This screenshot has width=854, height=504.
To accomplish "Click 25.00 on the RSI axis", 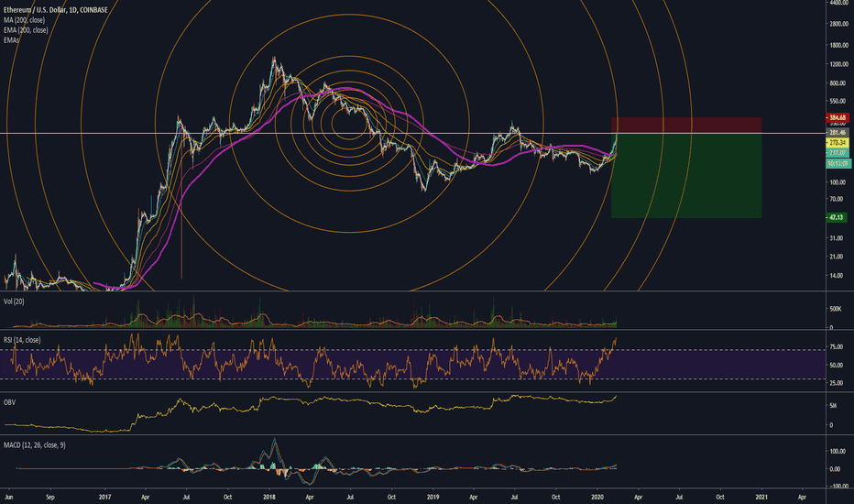I will point(837,383).
